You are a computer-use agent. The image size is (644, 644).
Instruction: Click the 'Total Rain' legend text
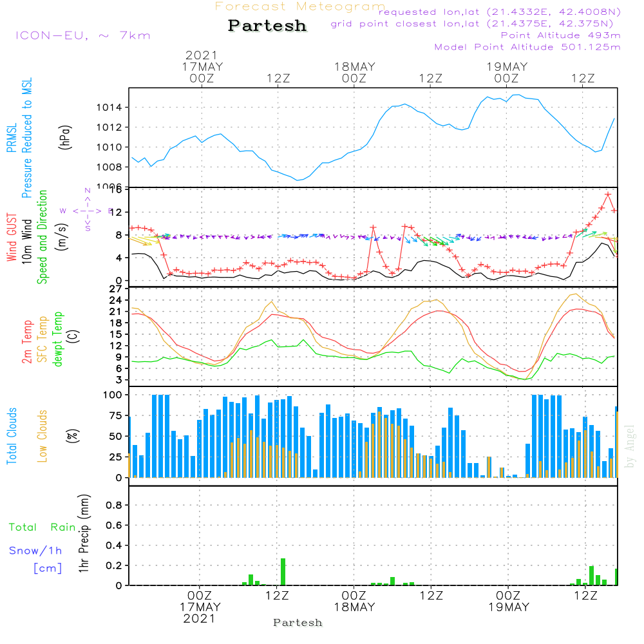[x=43, y=527]
